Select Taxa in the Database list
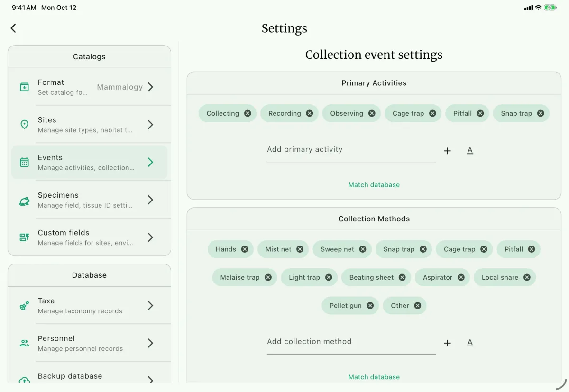Image resolution: width=569 pixels, height=392 pixels. (89, 306)
